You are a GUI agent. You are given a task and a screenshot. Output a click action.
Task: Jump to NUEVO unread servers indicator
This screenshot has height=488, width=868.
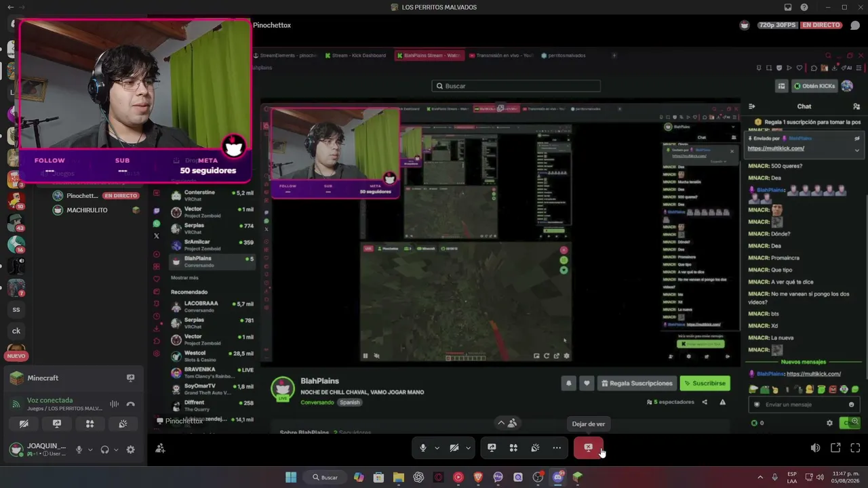pos(16,356)
